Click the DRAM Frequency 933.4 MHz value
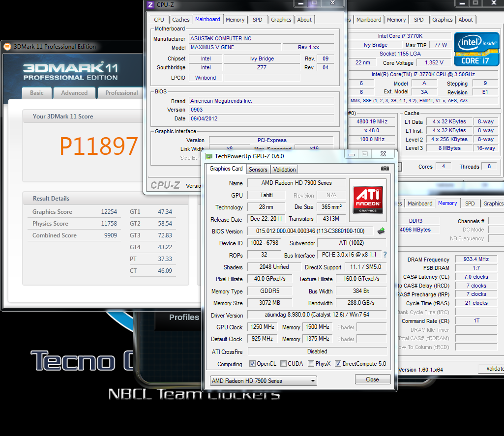Viewport: 504px width, 436px height. pos(476,259)
